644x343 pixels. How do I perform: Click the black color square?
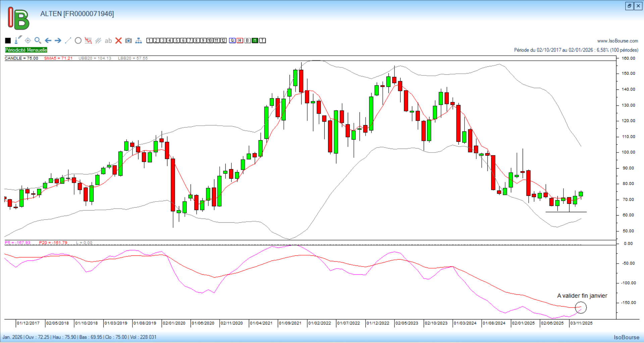(8, 41)
